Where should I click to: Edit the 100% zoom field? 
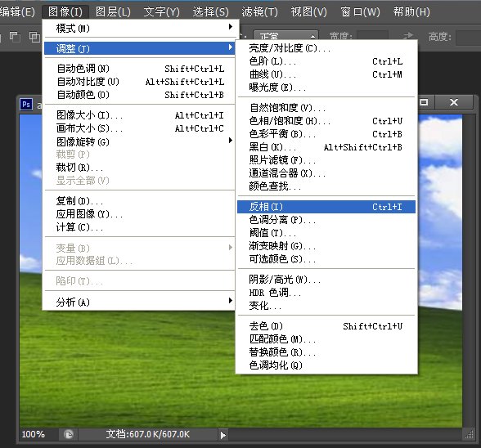click(x=33, y=434)
